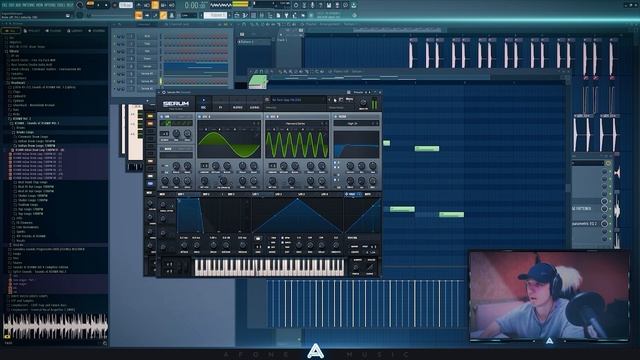Click the Serum pitch bend wheel

click(179, 267)
